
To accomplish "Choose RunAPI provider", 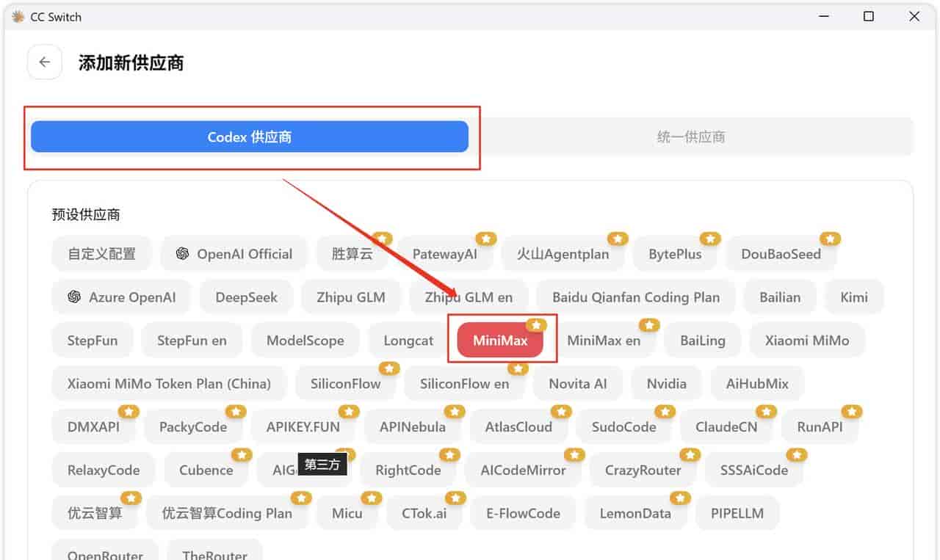I will click(820, 426).
